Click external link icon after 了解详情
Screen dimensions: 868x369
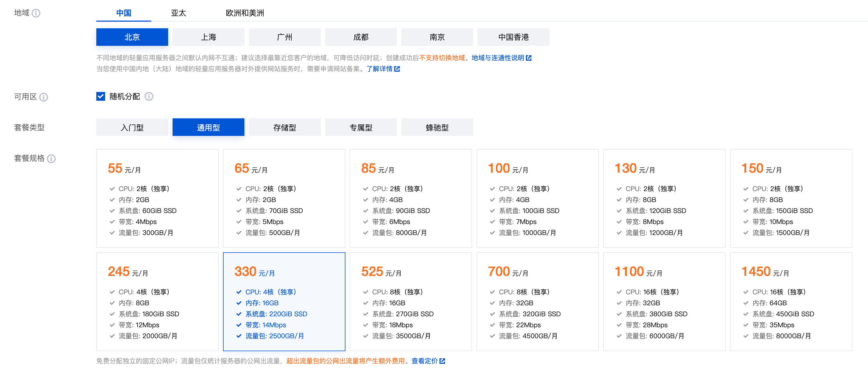pos(397,69)
